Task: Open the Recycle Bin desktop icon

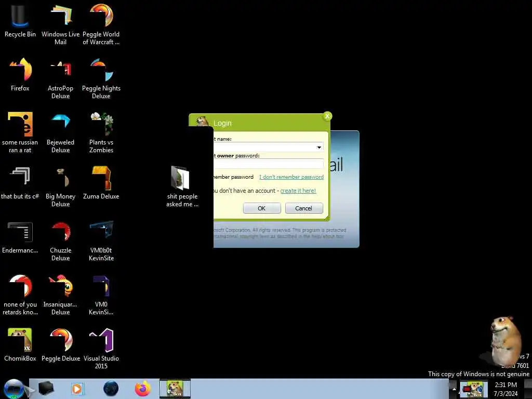Action: coord(20,20)
